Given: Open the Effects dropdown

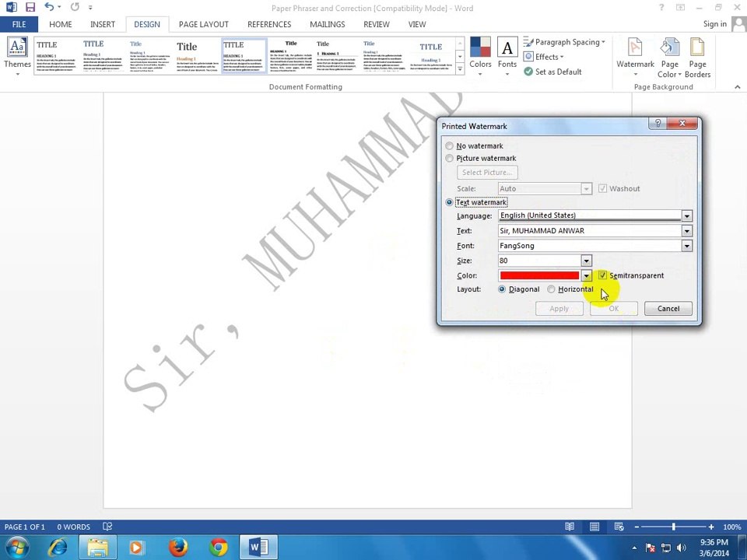Looking at the screenshot, I should (x=544, y=57).
